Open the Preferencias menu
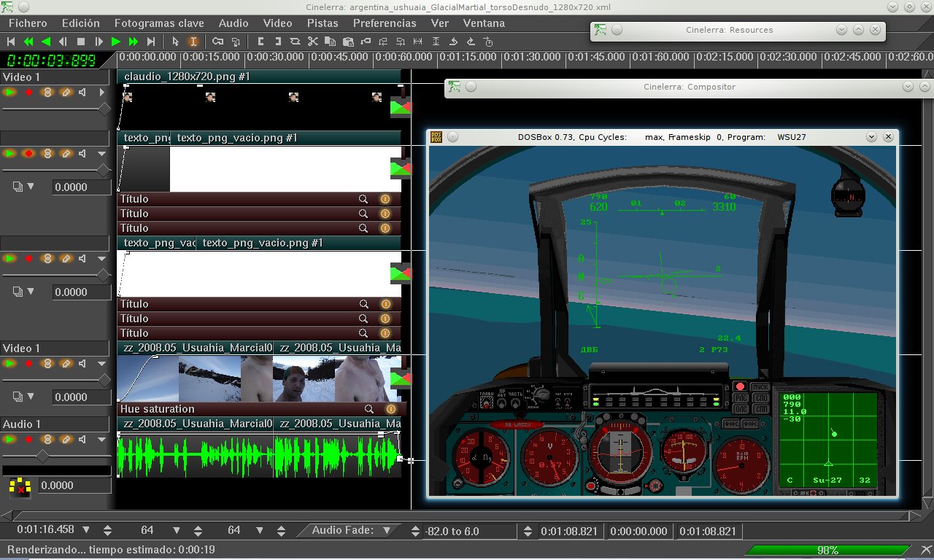The height and width of the screenshot is (560, 934). [x=385, y=23]
